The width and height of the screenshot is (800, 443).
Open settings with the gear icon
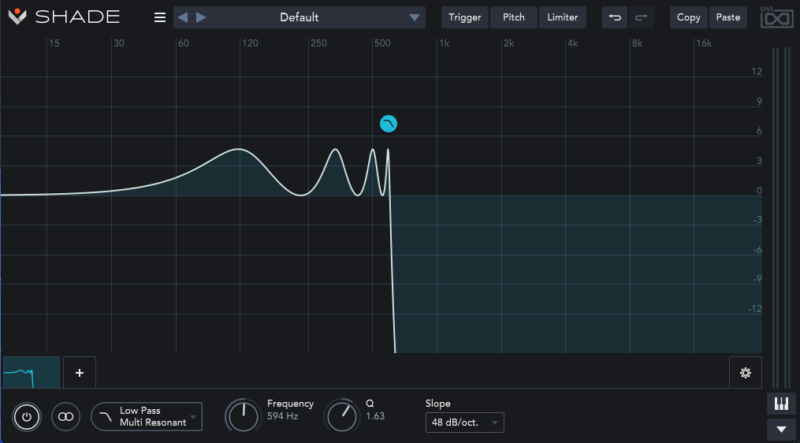tap(745, 373)
